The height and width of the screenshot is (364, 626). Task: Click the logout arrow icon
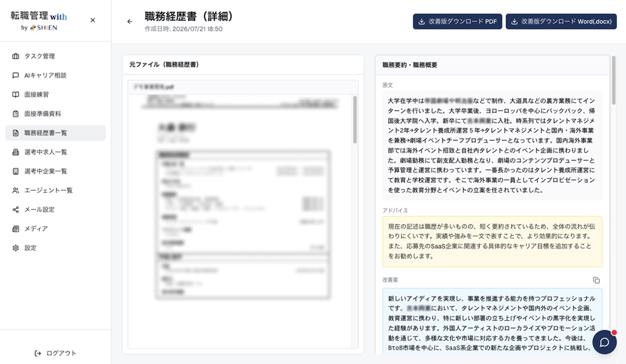[x=38, y=353]
